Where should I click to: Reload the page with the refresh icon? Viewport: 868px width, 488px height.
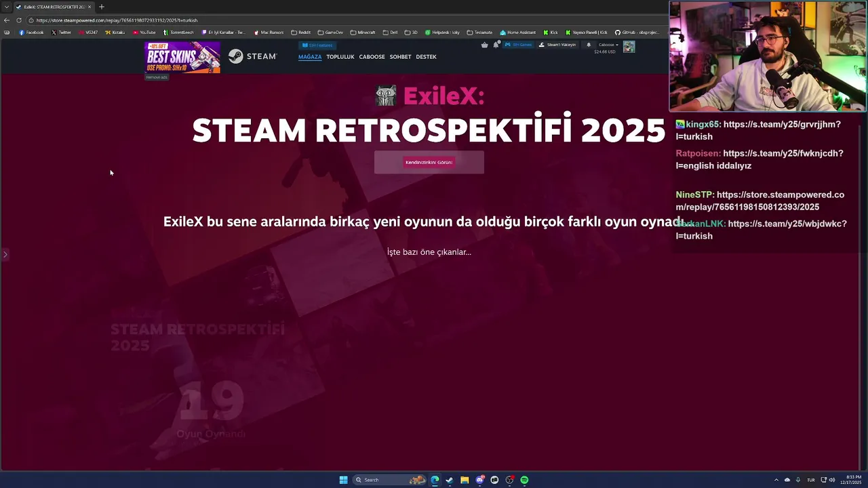pos(19,20)
